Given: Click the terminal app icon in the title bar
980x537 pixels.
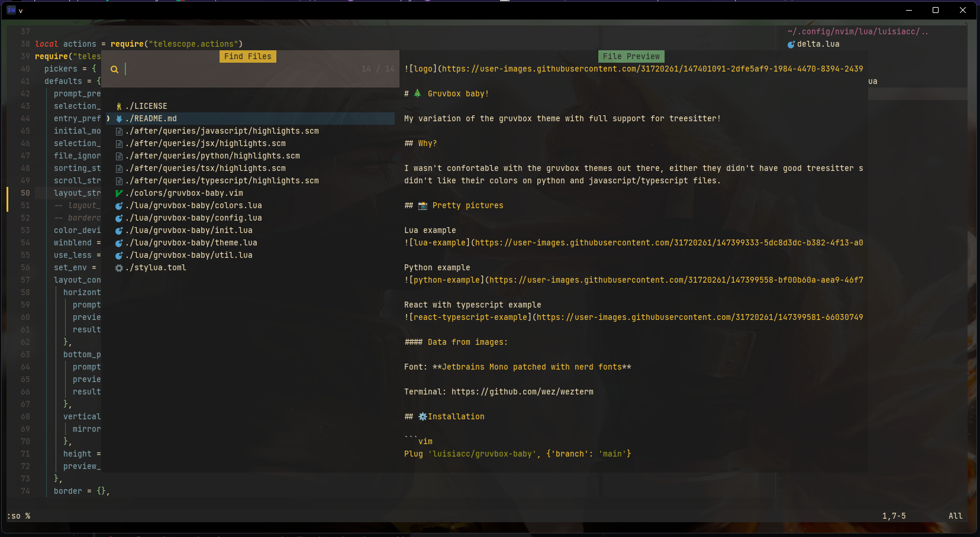Looking at the screenshot, I should tap(11, 10).
